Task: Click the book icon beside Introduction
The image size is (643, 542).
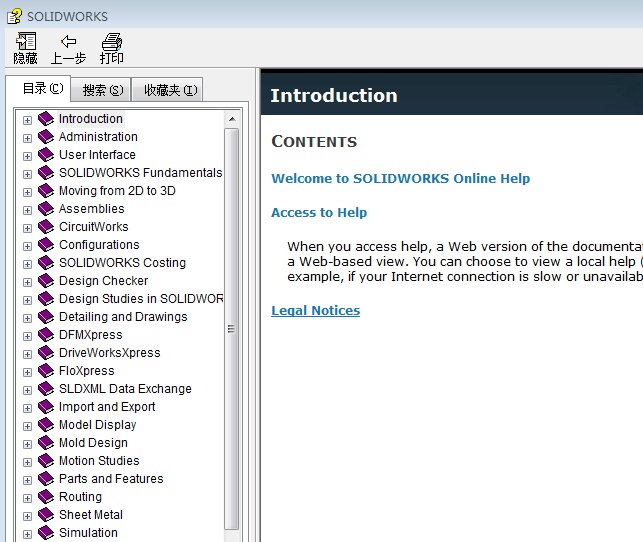Action: 46,119
